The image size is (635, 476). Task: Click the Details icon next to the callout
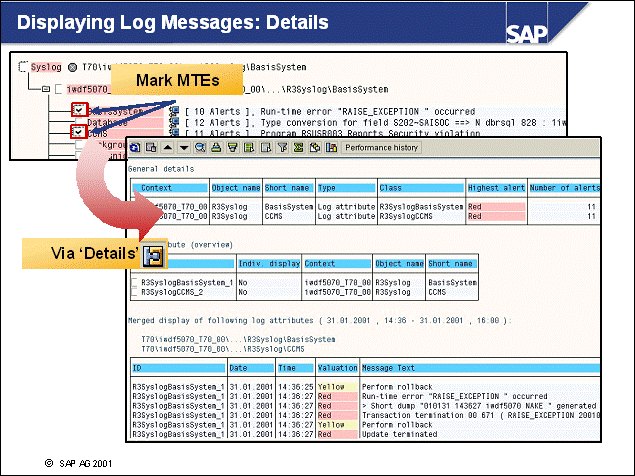click(x=154, y=257)
